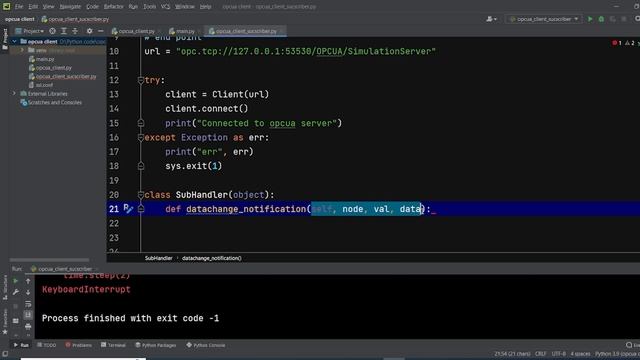The height and width of the screenshot is (360, 640).
Task: Click the green Run button in toolbar
Action: tap(590, 19)
